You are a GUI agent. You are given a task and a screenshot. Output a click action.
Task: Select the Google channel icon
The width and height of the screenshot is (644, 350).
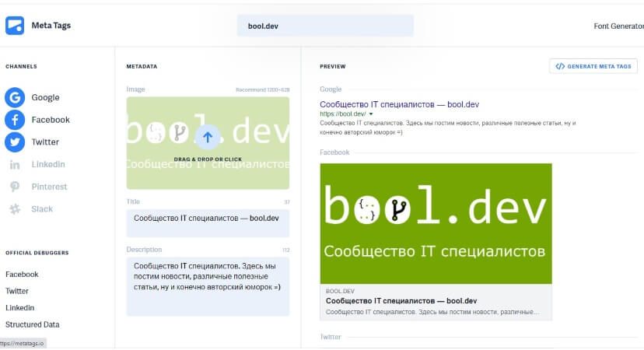(15, 98)
